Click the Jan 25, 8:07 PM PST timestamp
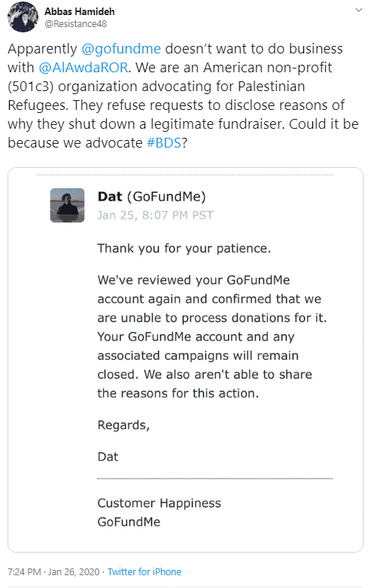This screenshot has height=588, width=371. point(155,215)
